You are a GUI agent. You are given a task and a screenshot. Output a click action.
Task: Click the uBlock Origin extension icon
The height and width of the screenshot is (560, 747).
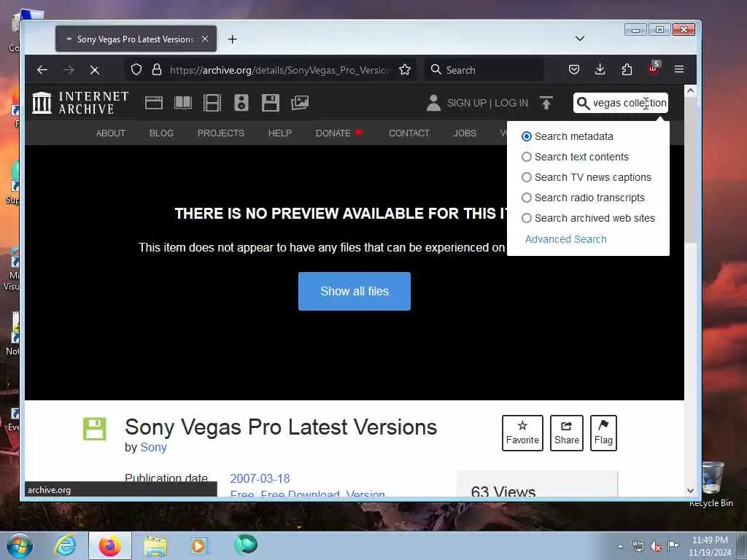[653, 68]
